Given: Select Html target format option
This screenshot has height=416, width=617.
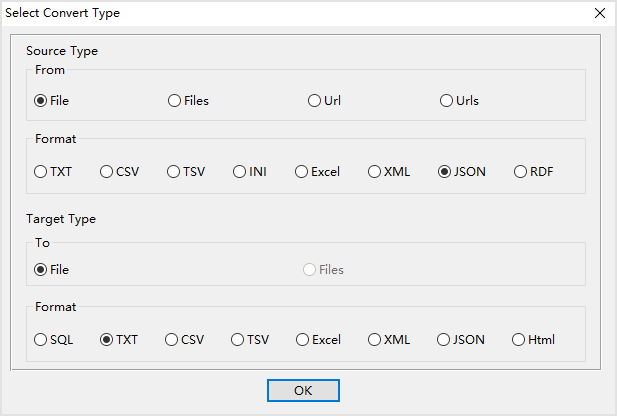Looking at the screenshot, I should (x=519, y=339).
